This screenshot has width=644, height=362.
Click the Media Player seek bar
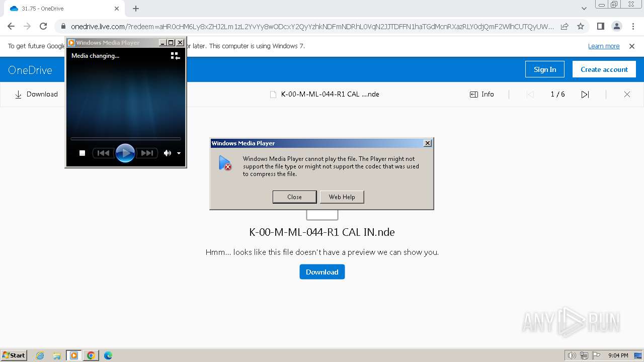coord(125,138)
